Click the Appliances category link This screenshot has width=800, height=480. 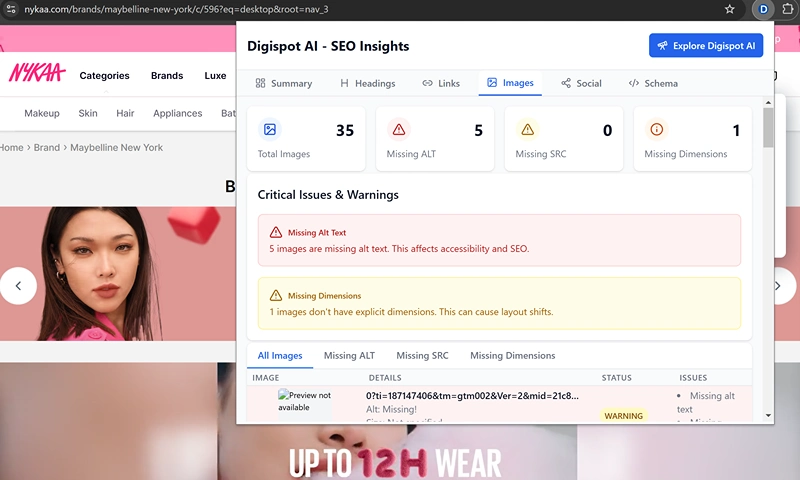(178, 113)
